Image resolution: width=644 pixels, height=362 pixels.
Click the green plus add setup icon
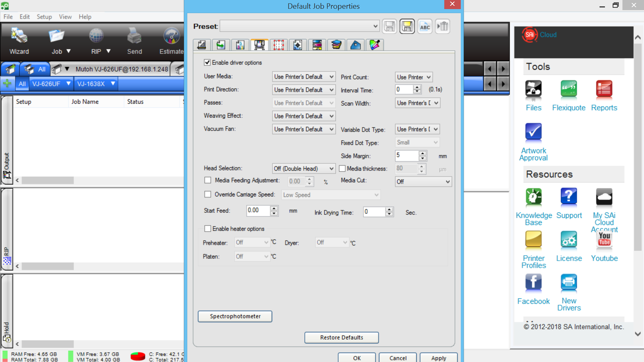(7, 83)
